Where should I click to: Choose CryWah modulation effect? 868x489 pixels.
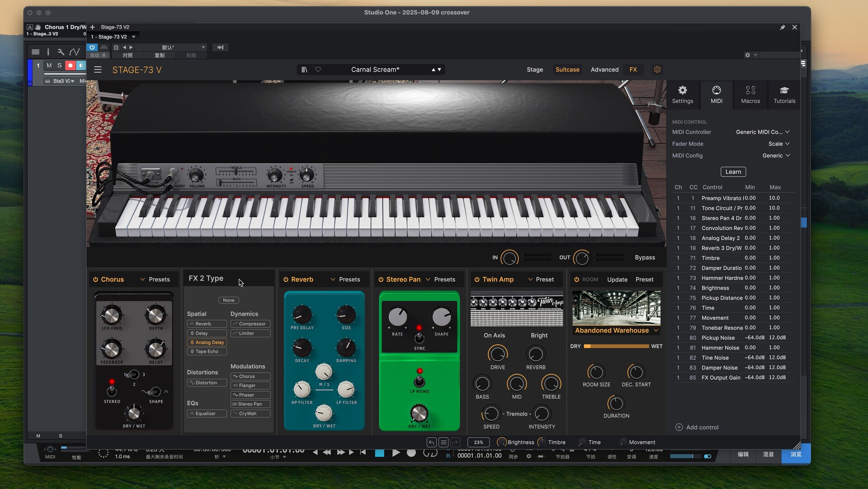250,413
